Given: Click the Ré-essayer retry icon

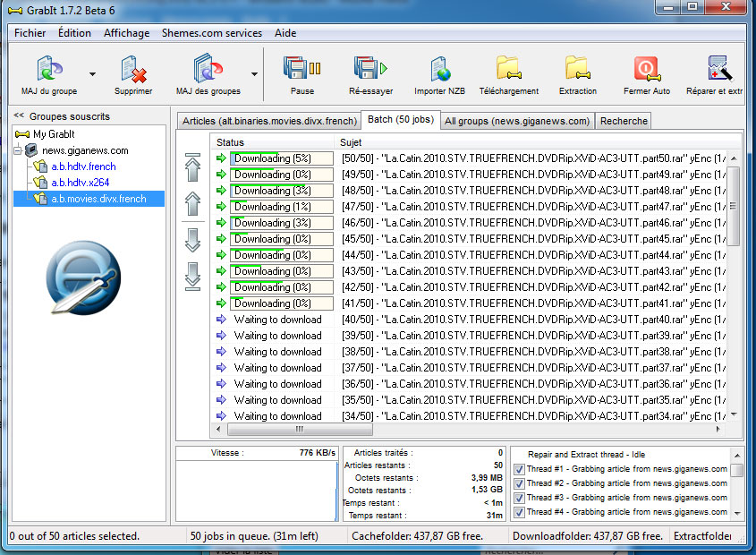Looking at the screenshot, I should [x=370, y=67].
